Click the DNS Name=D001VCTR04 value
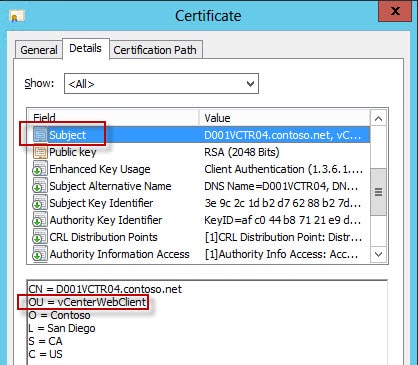 pos(281,186)
